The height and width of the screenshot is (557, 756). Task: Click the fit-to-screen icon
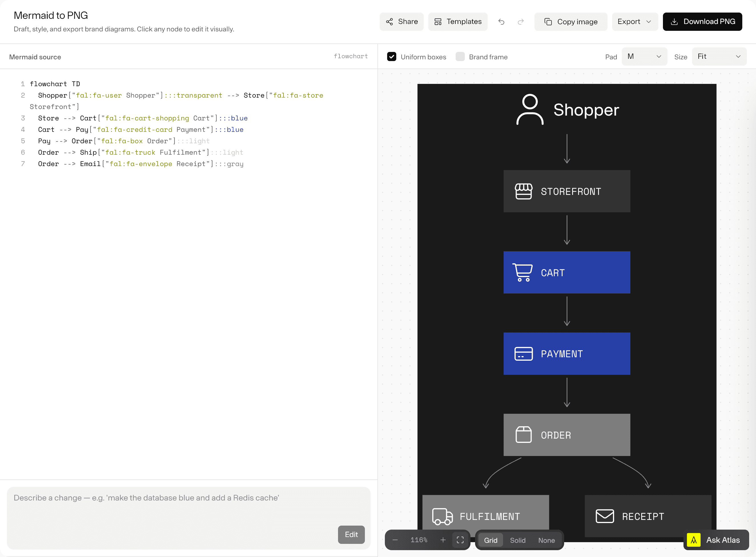pyautogui.click(x=460, y=540)
